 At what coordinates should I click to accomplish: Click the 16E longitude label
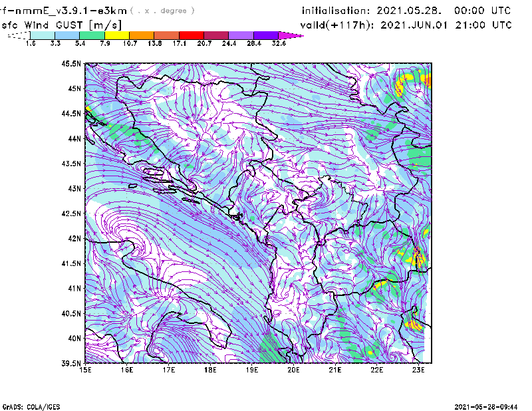click(x=127, y=370)
